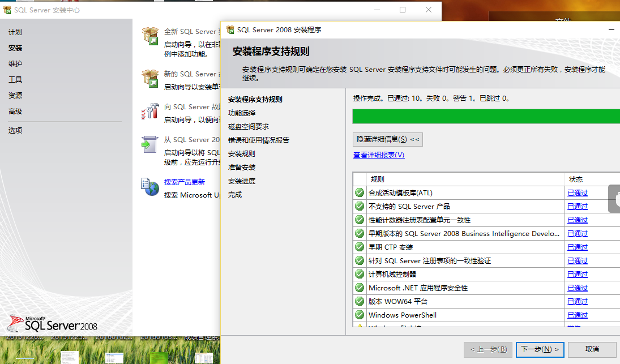620x364 pixels.
Task: Click the Windows PowerShell rule text
Action: point(403,315)
